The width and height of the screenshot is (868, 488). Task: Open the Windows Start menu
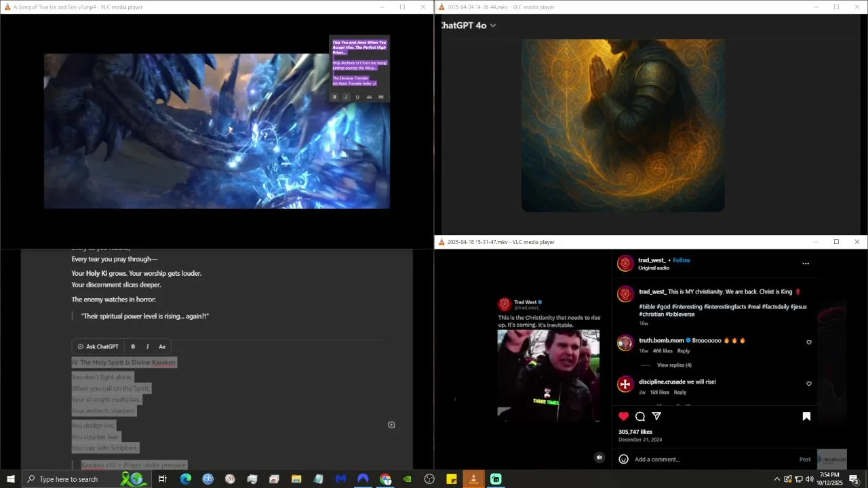[11, 479]
